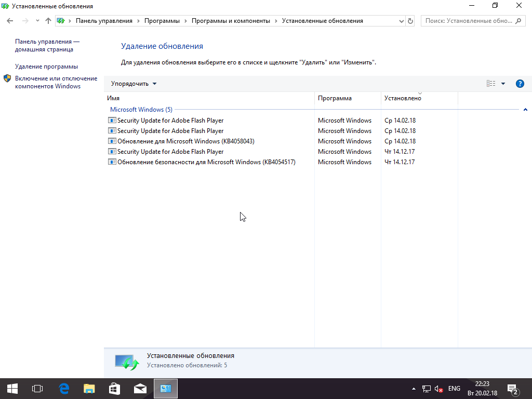Sort by the Установлено column header
Screen dimensions: 532x399
(419, 98)
